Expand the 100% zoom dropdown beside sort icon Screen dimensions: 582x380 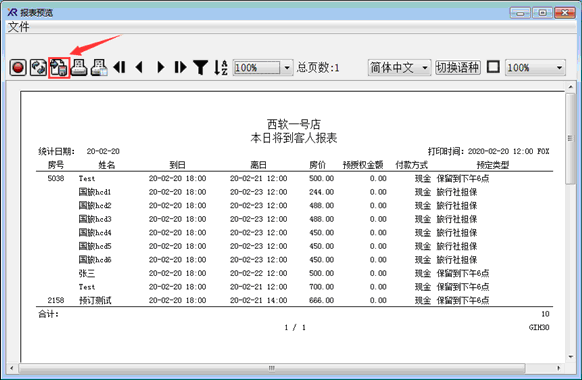point(287,68)
